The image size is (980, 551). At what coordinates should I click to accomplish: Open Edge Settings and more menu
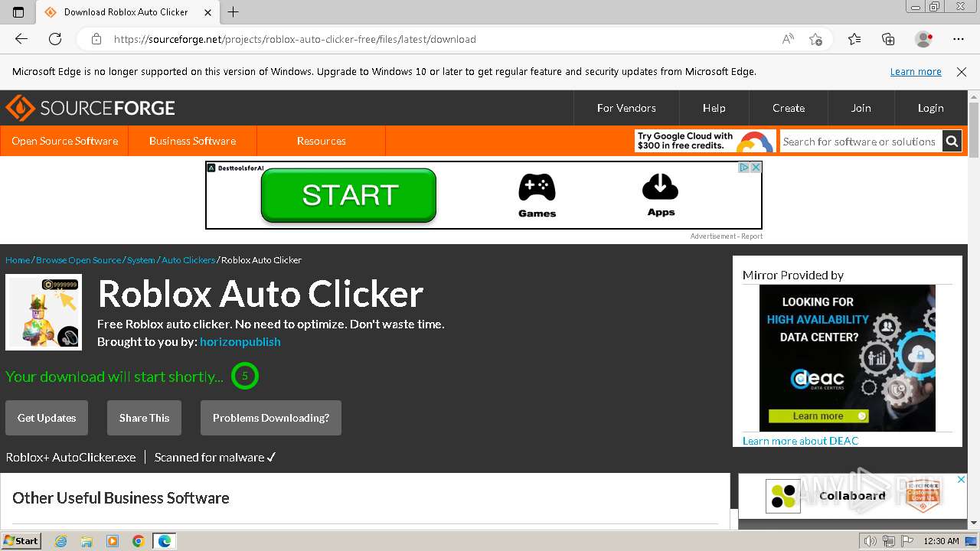959,39
